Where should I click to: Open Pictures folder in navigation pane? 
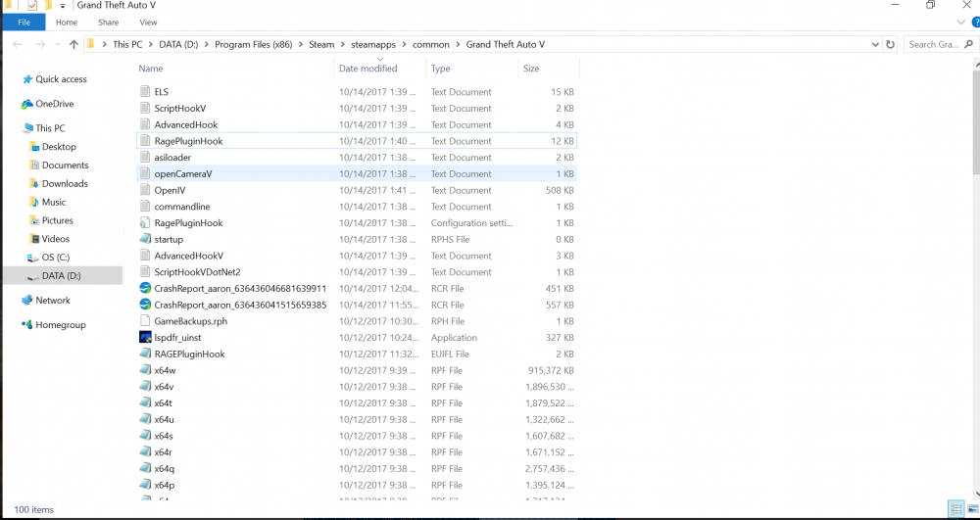(51, 220)
